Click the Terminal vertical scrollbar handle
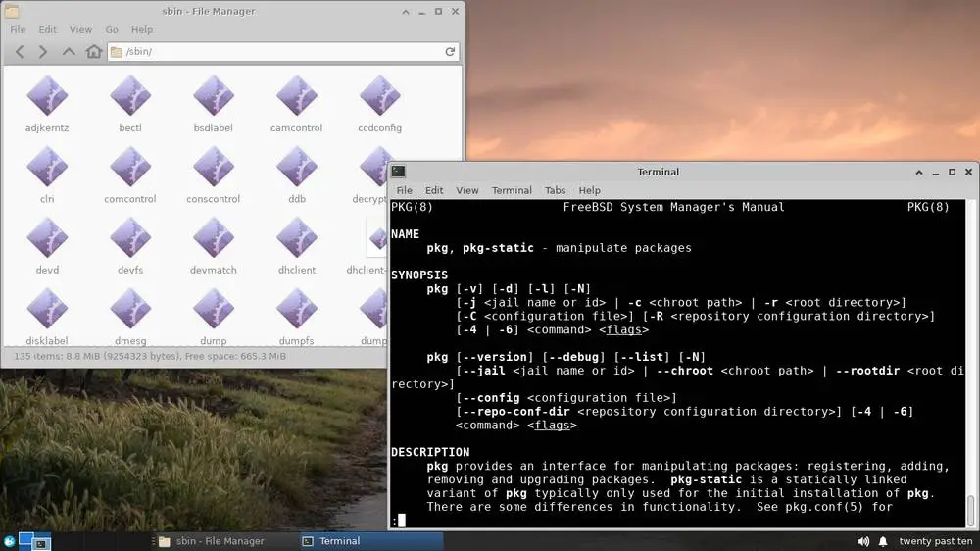This screenshot has width=980, height=551. [x=970, y=511]
